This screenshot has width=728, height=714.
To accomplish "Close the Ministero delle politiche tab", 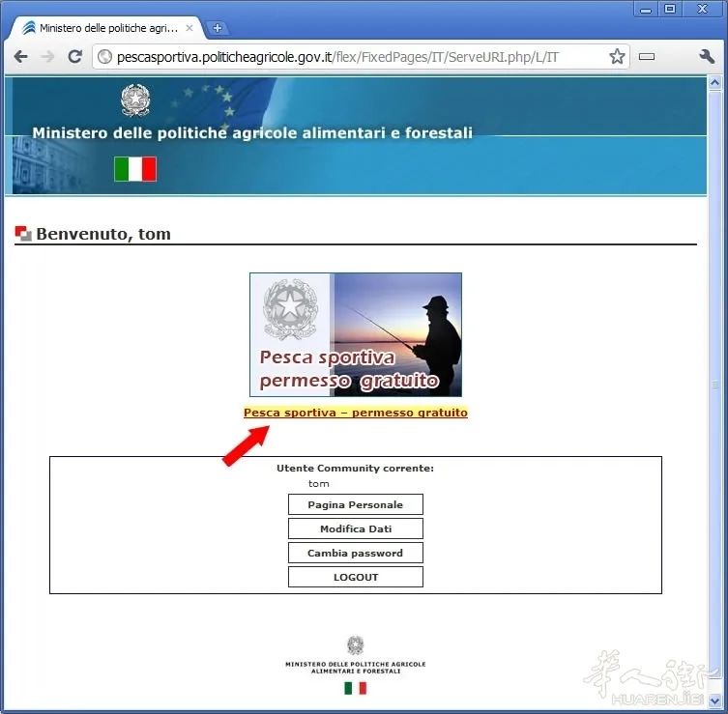I will pos(189,28).
